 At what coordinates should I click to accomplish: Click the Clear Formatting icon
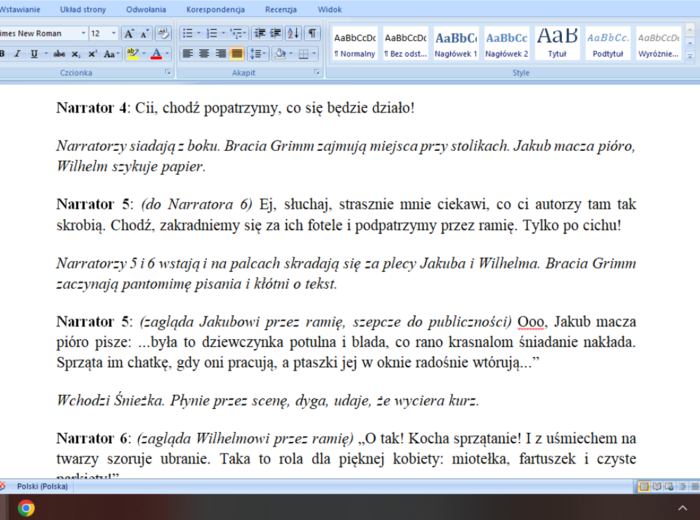pyautogui.click(x=164, y=33)
